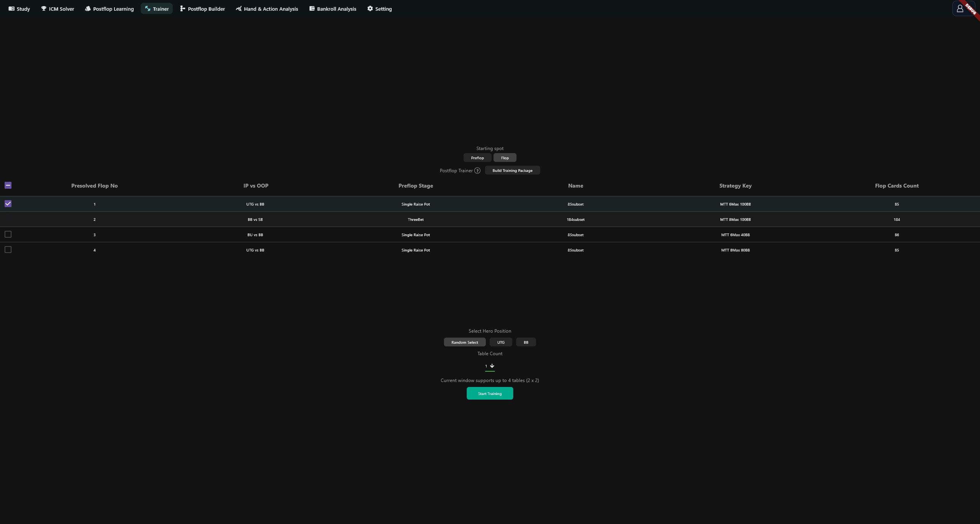Click the Hand & Action Analysis chart icon
This screenshot has width=980, height=524.
pos(238,8)
